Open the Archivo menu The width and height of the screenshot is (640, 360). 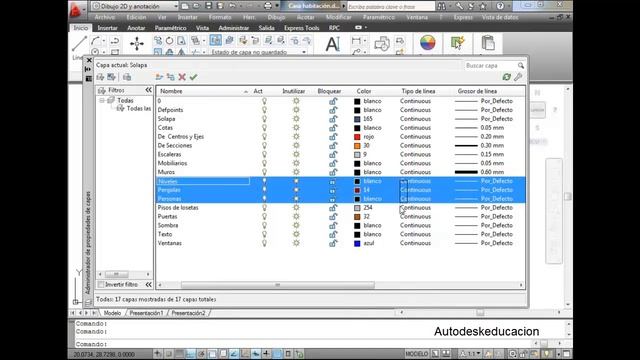(x=104, y=17)
